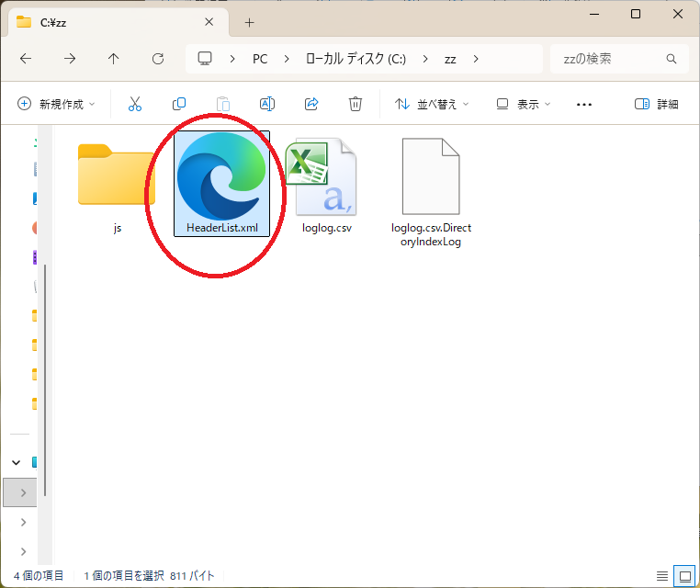700x588 pixels.
Task: Click the 4 個の項目 status text
Action: coord(39,576)
